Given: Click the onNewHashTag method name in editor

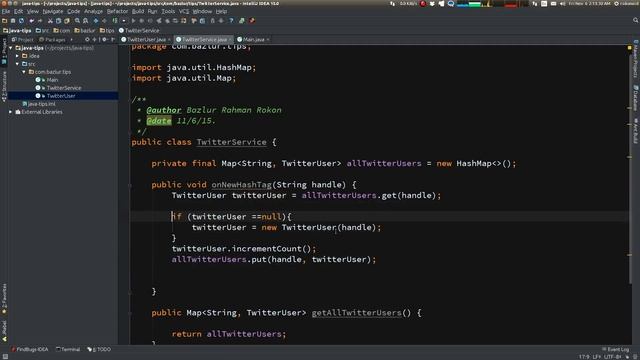Looking at the screenshot, I should pyautogui.click(x=241, y=184).
